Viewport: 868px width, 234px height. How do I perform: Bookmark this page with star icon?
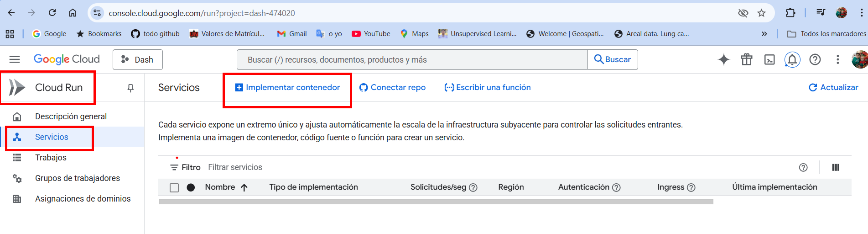[761, 13]
